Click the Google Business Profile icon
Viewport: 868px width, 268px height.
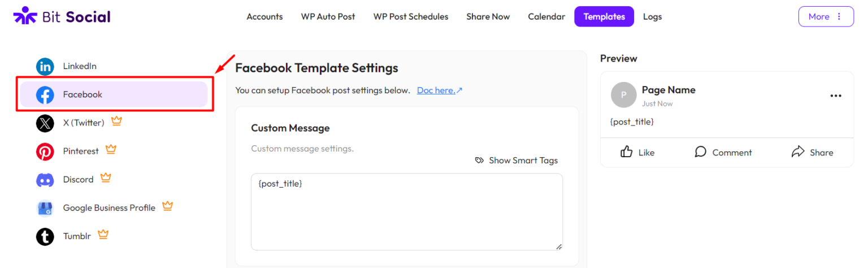45,208
